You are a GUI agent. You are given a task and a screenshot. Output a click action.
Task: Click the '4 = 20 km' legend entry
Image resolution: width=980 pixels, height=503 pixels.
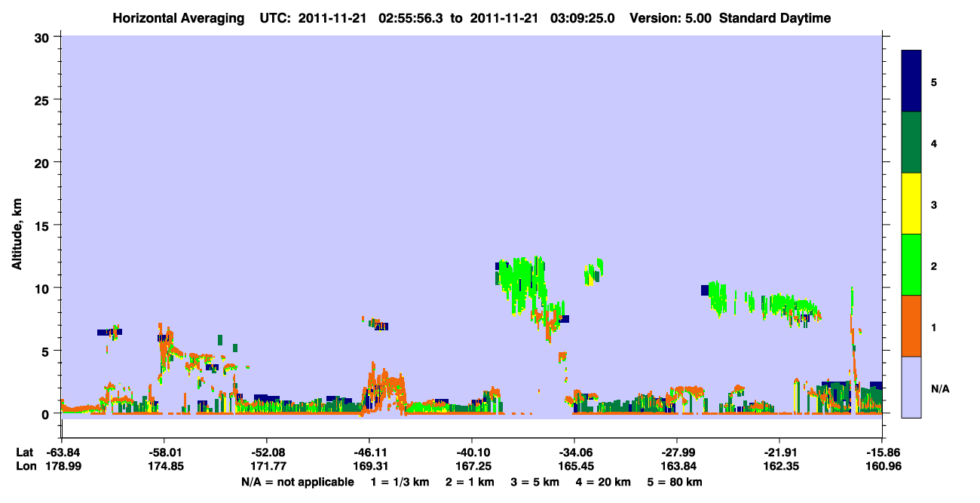pos(605,482)
